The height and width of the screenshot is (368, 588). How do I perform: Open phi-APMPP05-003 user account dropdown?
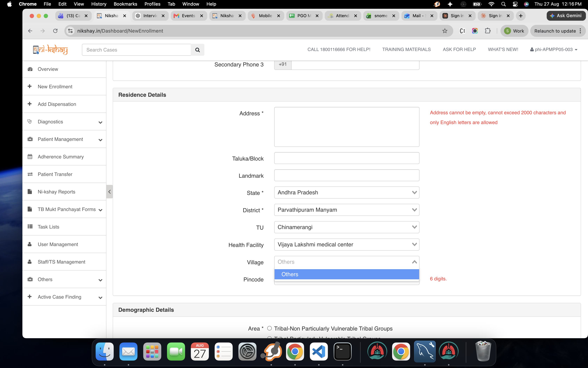(x=554, y=50)
